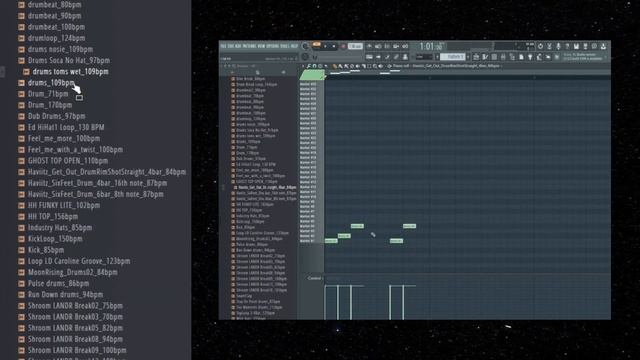Select Drum_71bpm sample

click(48, 94)
